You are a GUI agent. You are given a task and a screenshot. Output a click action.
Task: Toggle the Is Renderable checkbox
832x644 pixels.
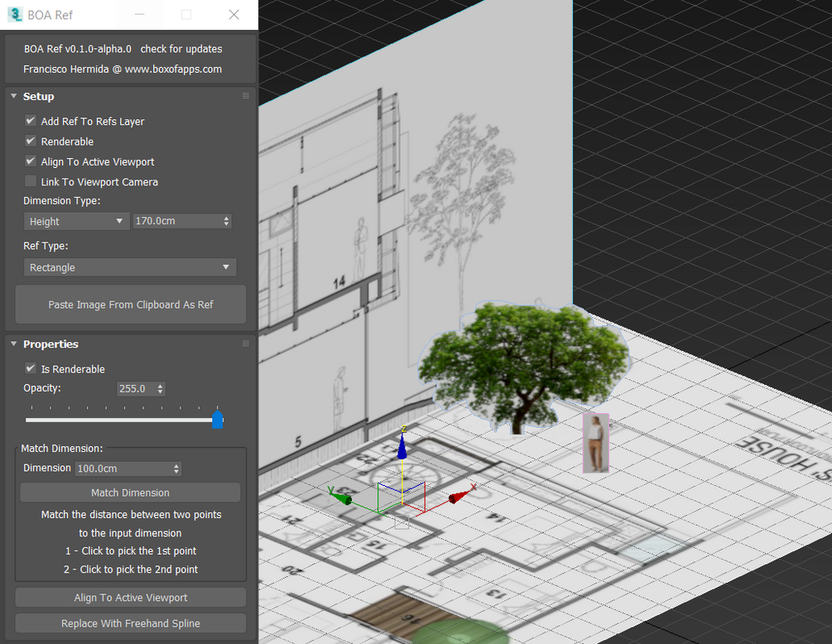[31, 368]
